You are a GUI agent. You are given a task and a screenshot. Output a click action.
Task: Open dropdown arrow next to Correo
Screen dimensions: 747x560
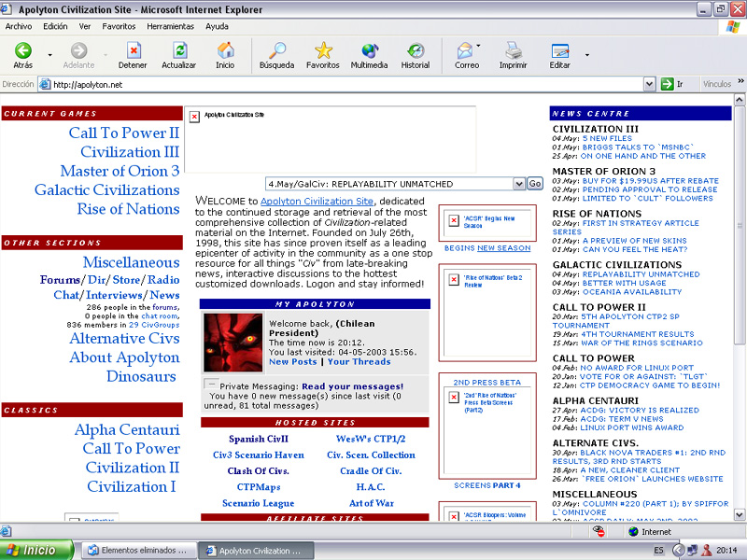coord(479,47)
